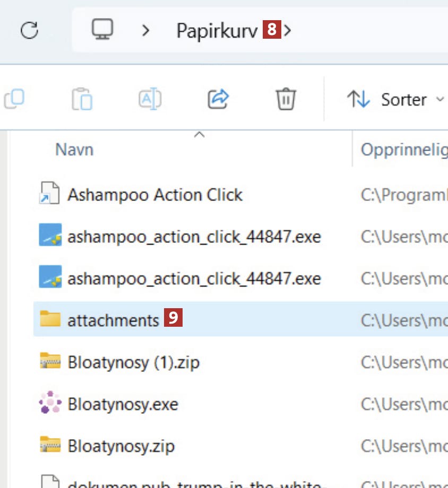
Task: Click the attachments folder icon
Action: (x=50, y=318)
